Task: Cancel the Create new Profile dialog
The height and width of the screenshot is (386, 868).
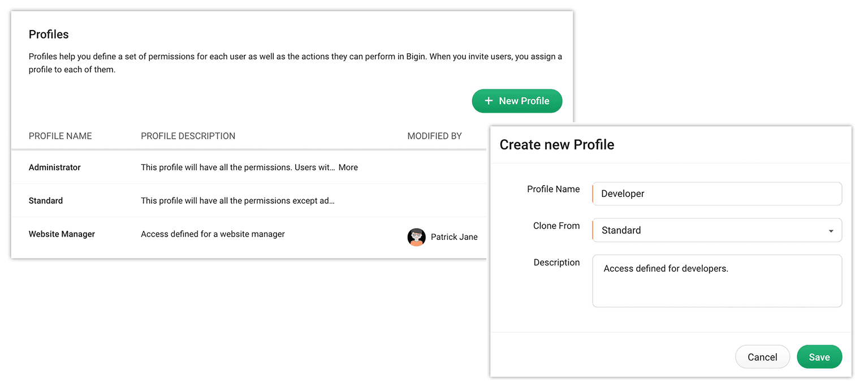Action: click(762, 357)
